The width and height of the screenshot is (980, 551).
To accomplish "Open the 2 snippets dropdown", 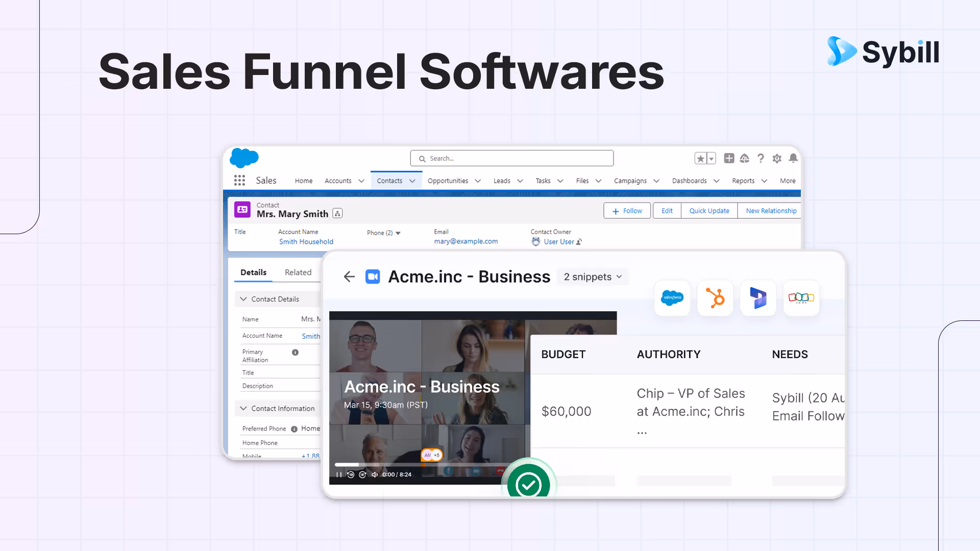I will pos(593,277).
